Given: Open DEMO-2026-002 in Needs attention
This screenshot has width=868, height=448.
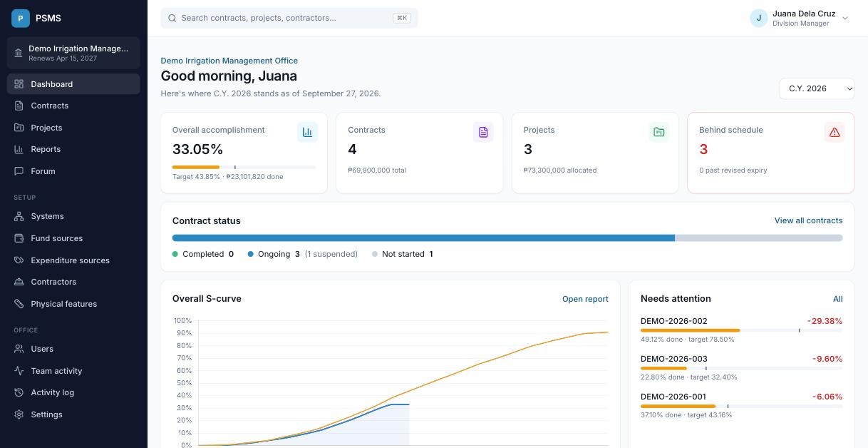Looking at the screenshot, I should 741,330.
